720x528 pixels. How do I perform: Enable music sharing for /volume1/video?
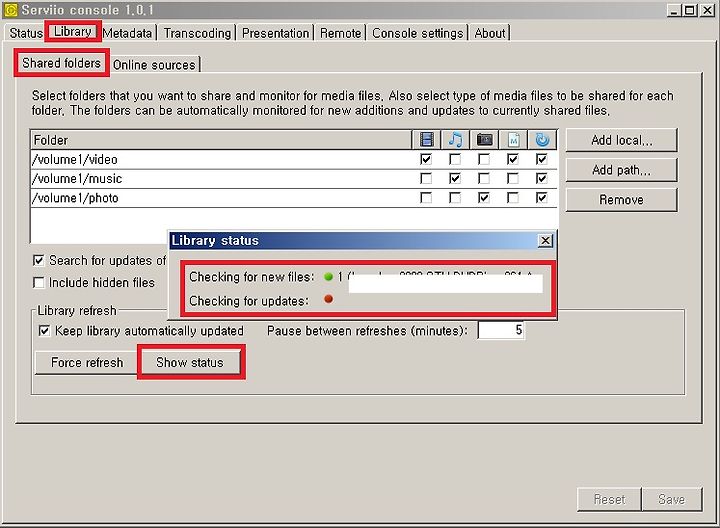coord(455,159)
